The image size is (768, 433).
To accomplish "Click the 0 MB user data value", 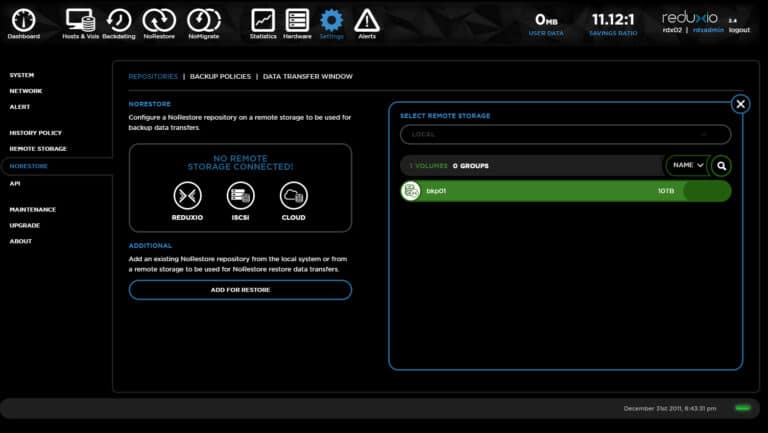I will coord(546,20).
